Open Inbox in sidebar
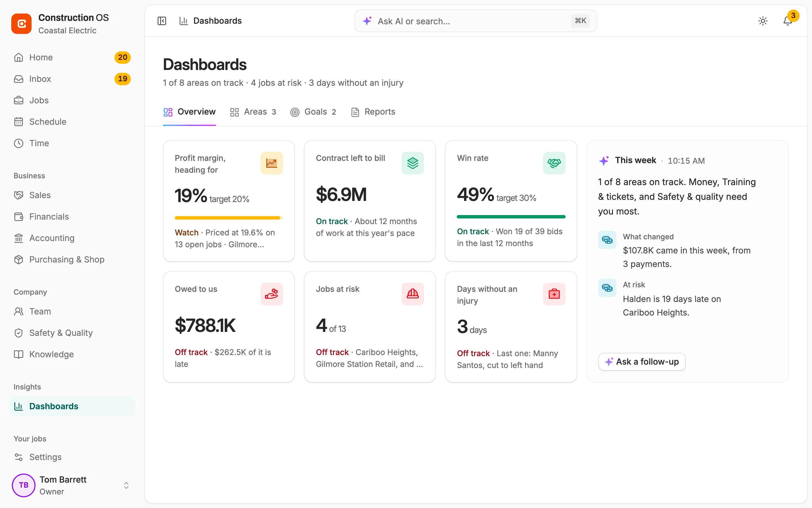This screenshot has height=508, width=812. pyautogui.click(x=72, y=79)
